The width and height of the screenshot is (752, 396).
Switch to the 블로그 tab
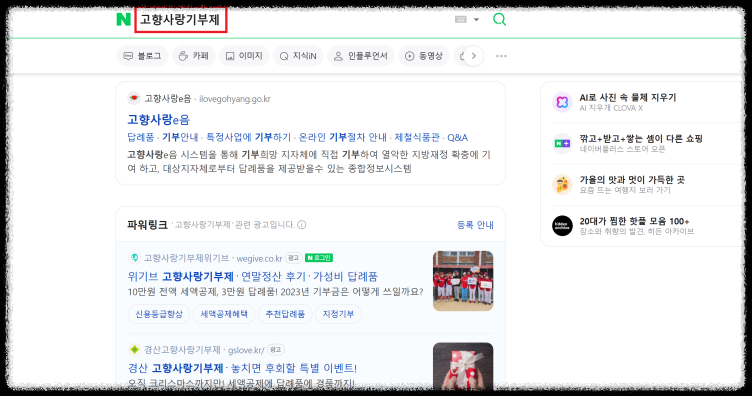[142, 56]
